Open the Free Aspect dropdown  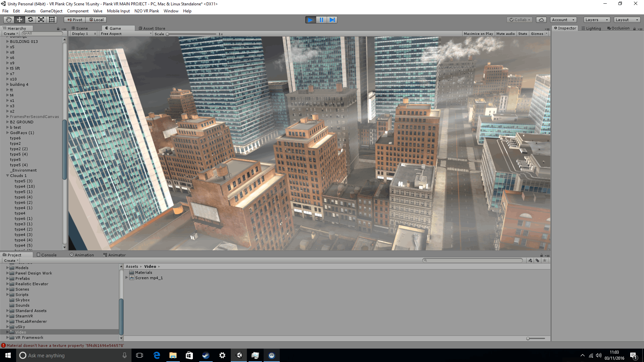click(x=126, y=34)
